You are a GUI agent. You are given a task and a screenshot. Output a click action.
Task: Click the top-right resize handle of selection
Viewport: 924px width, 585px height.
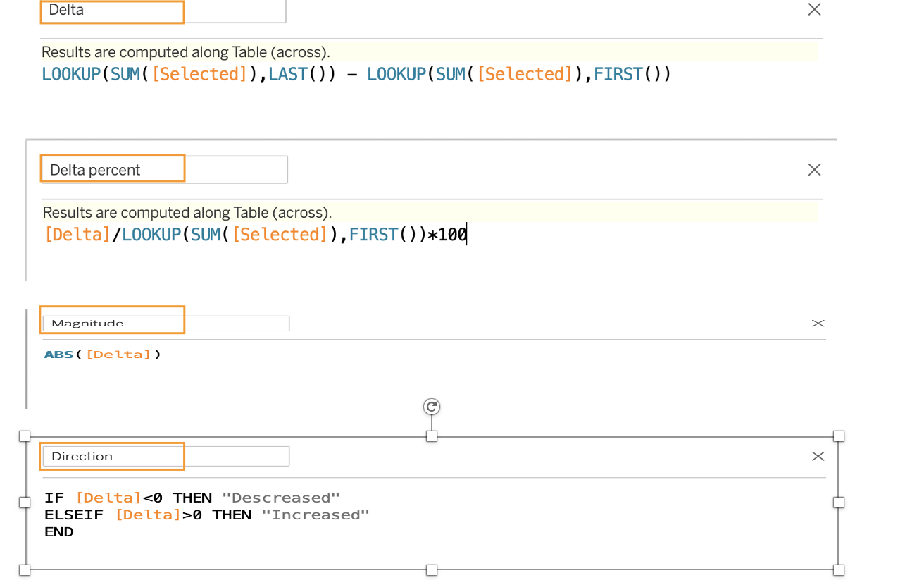coord(838,436)
